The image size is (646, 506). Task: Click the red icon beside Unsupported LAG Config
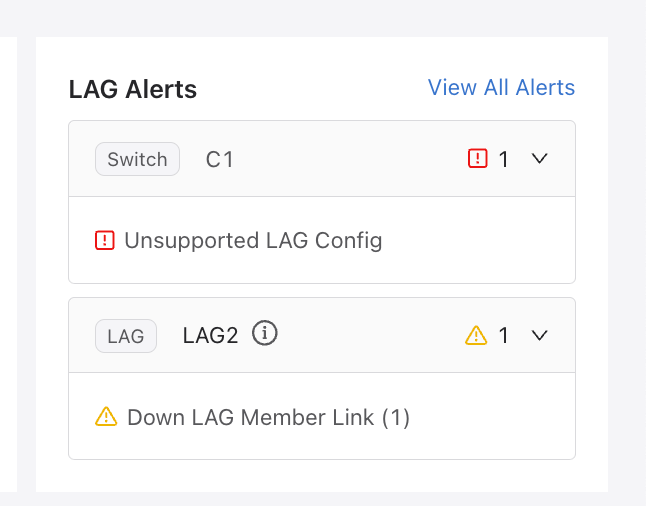[x=105, y=240]
